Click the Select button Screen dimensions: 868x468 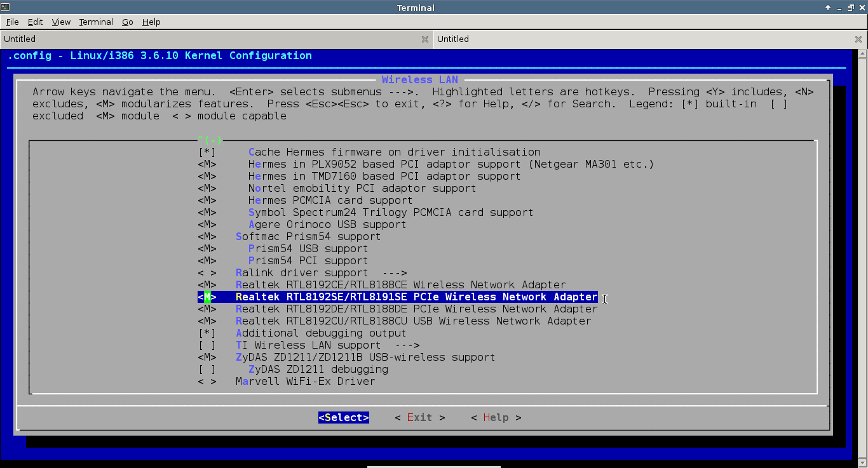click(344, 417)
